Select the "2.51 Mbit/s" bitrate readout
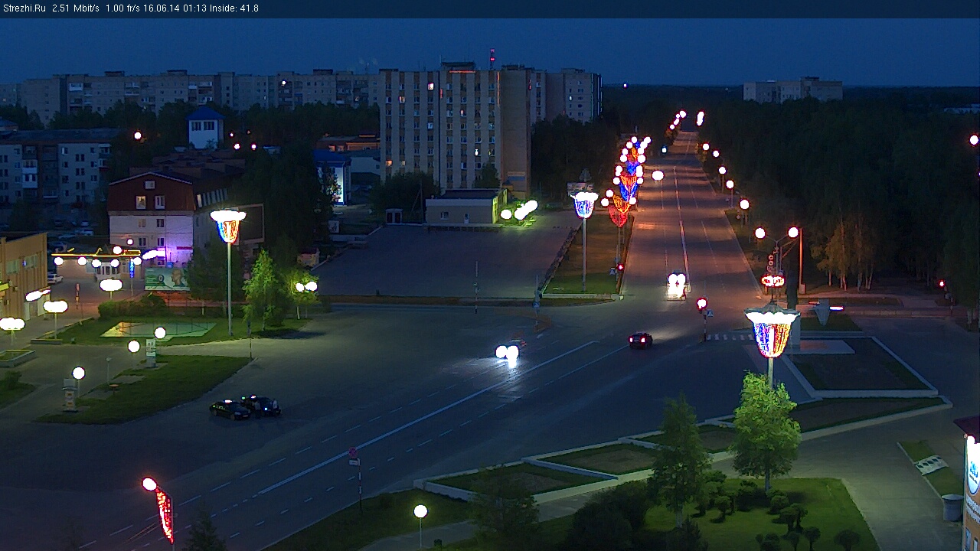This screenshot has width=980, height=551. tap(76, 8)
